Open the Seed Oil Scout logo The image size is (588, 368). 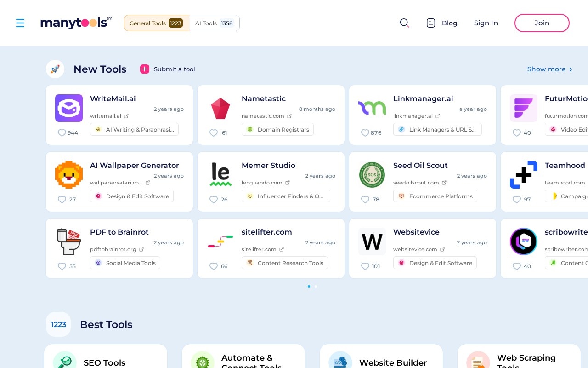[x=372, y=175]
